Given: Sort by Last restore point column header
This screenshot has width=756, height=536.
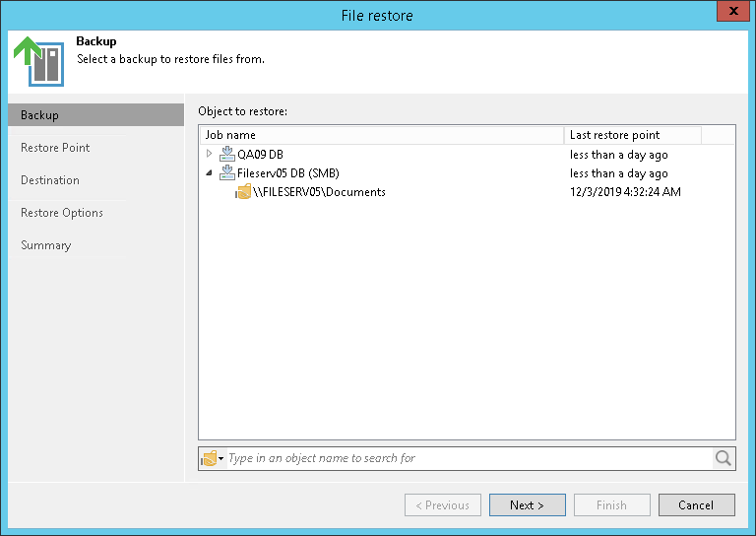Looking at the screenshot, I should 633,135.
